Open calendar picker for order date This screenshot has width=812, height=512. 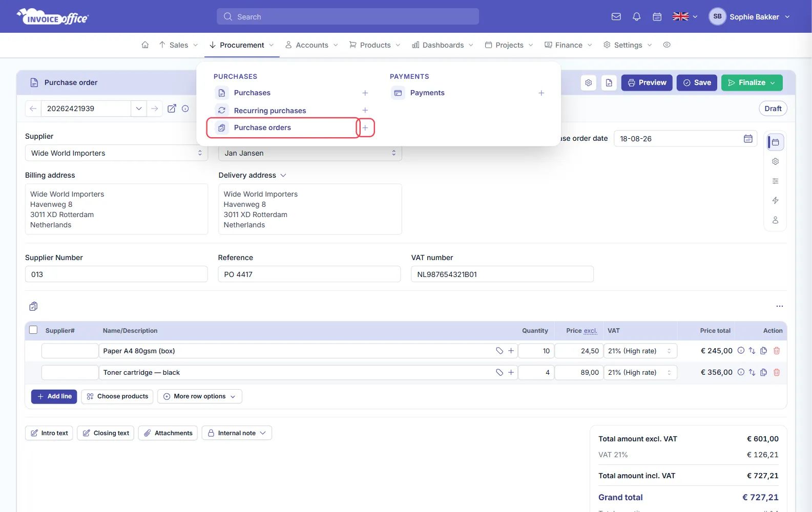click(748, 139)
